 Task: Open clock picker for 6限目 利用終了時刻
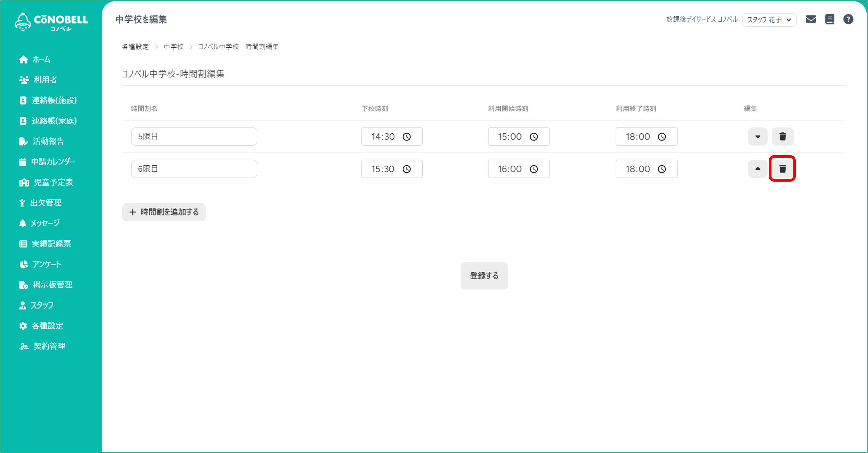tap(662, 169)
